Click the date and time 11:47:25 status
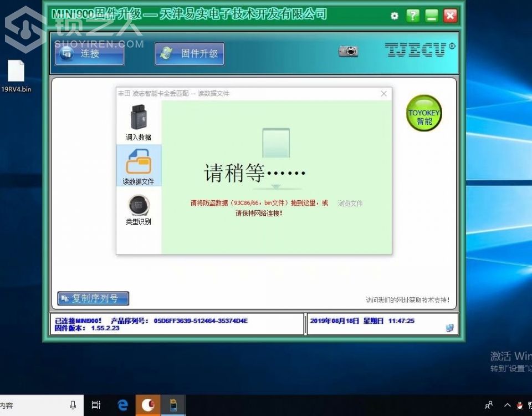The width and height of the screenshot is (532, 416). pos(362,321)
